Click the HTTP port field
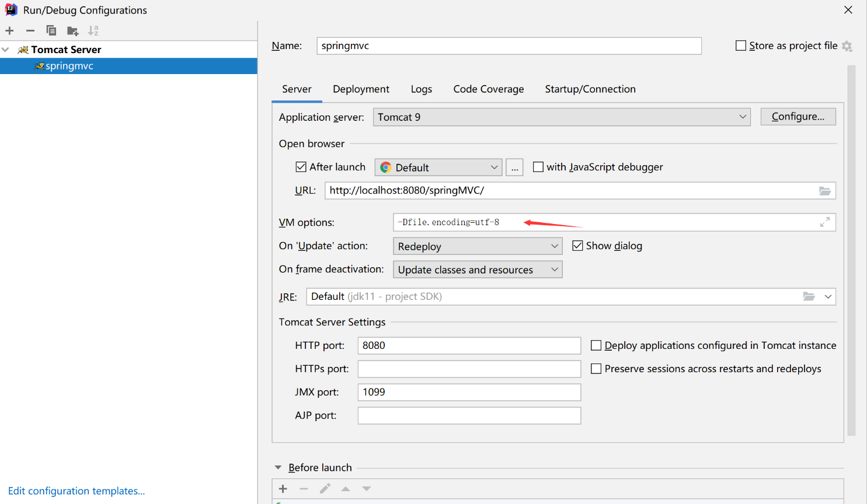The image size is (867, 504). coord(469,345)
